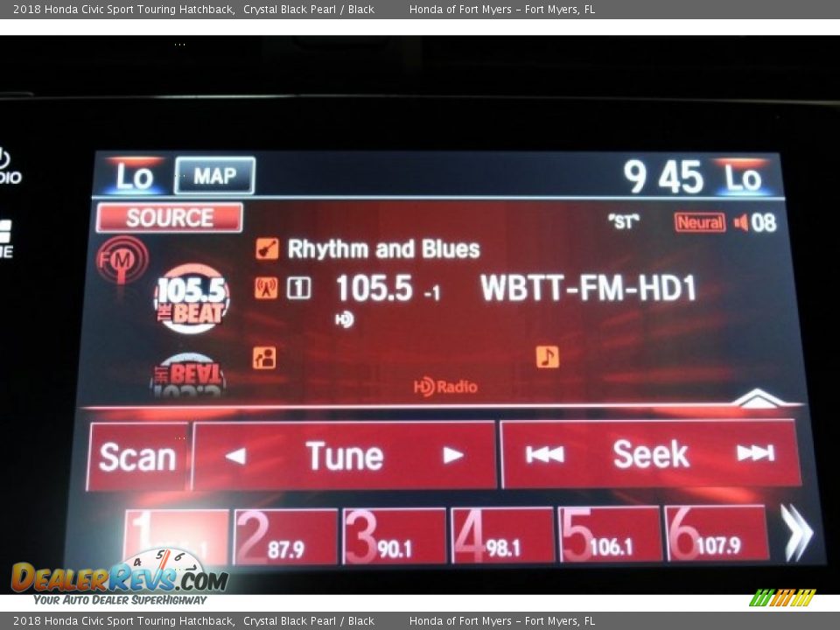Open the SOURCE menu
Image resolution: width=840 pixels, height=630 pixels.
point(170,218)
